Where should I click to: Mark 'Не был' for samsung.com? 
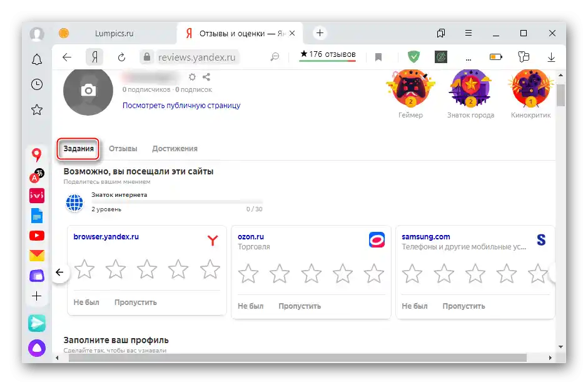tap(415, 306)
